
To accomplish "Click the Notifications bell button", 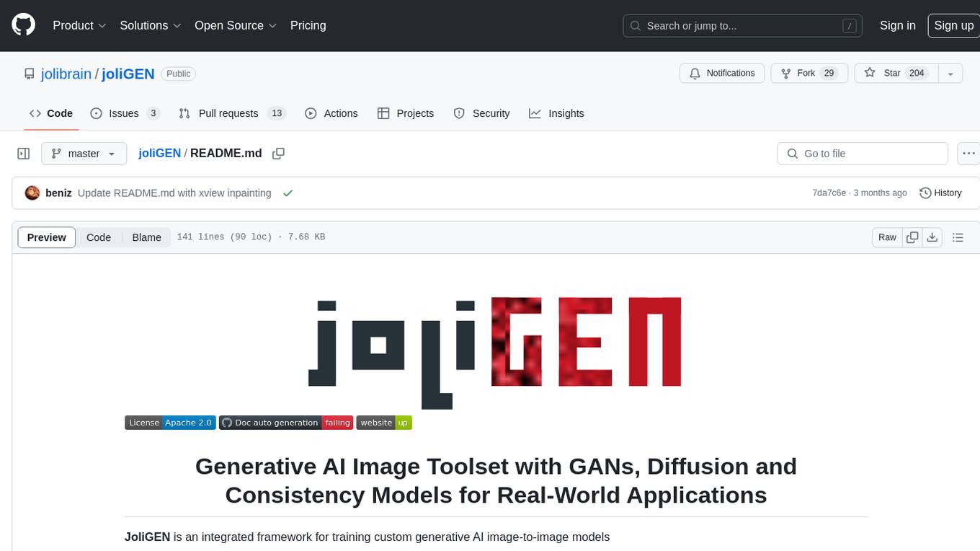I will pos(722,73).
